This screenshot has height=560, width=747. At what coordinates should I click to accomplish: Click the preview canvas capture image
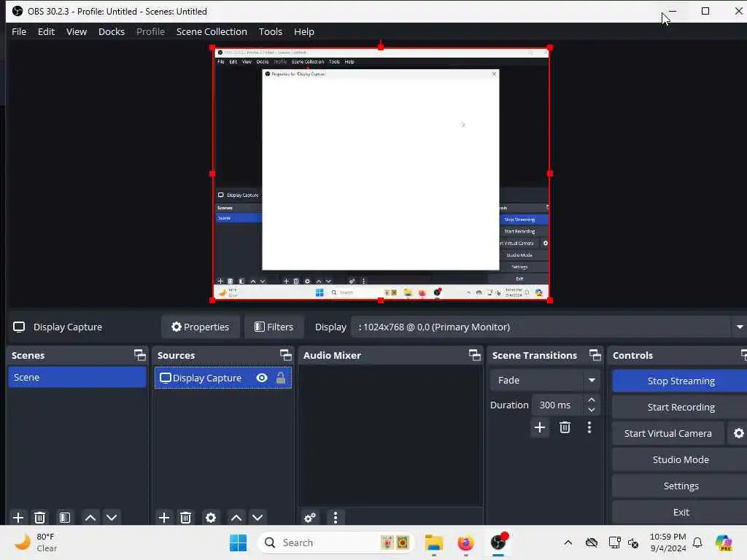click(381, 174)
